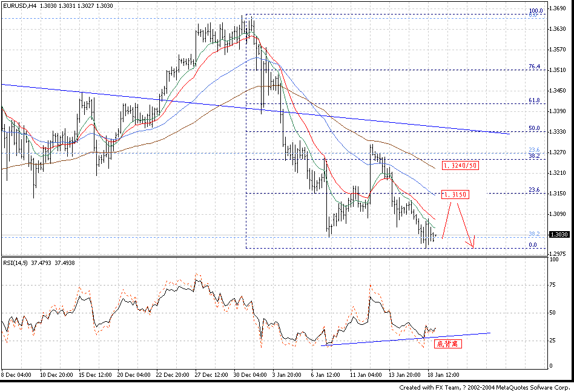Screen dimensions: 574x392
Task: Select the 75 level on RSI scale
Action: tap(553, 285)
